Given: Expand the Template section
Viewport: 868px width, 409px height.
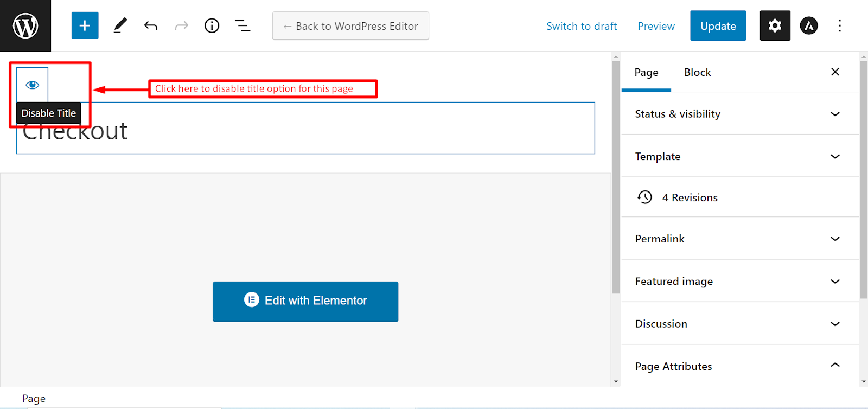Looking at the screenshot, I should (740, 156).
